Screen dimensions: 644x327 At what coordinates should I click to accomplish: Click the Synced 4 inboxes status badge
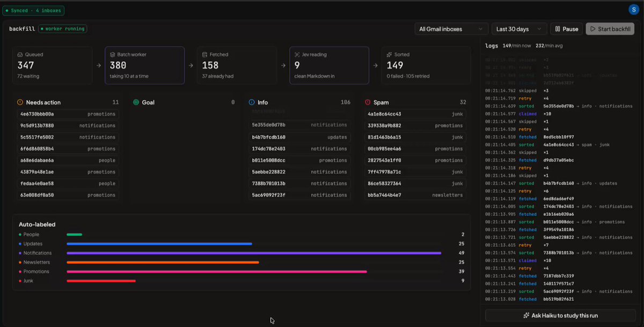[34, 10]
